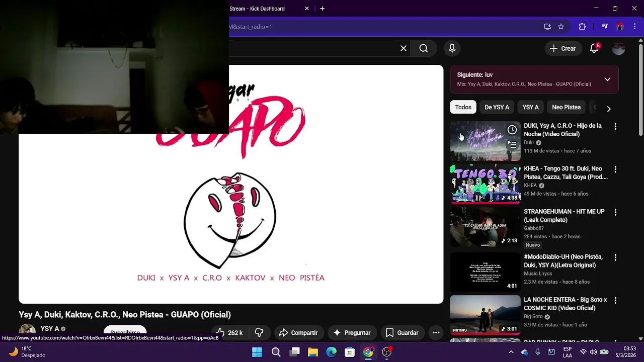Open Microsoft Store from taskbar
Screen dimensions: 644x362
tap(350, 352)
